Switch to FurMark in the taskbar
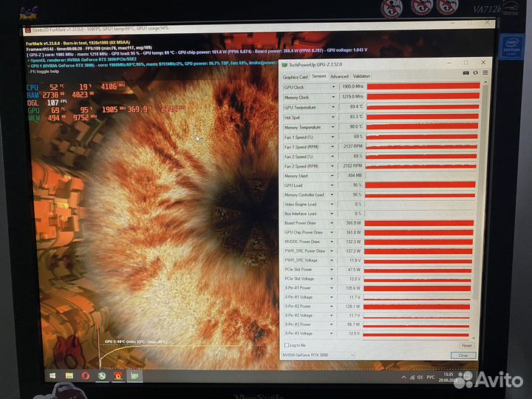Viewport: 532px width, 399px height. [118, 377]
